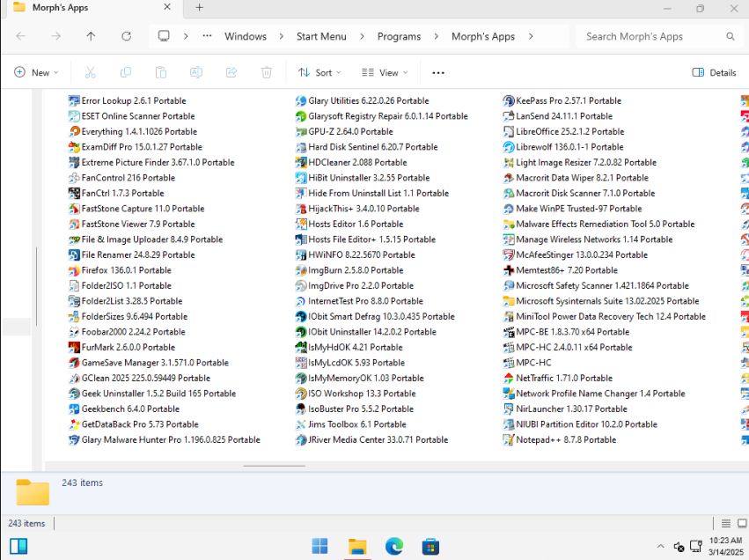749x560 pixels.
Task: Click the Paste toolbar icon
Action: point(161,72)
